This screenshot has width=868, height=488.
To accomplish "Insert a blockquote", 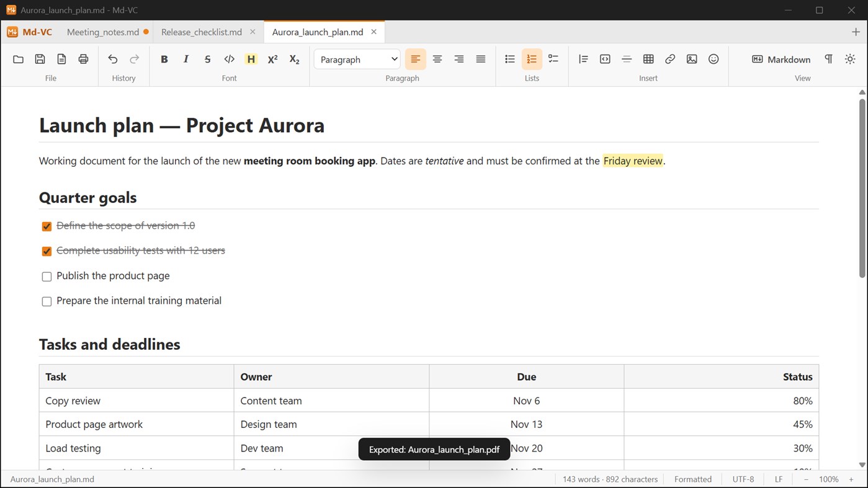I will point(583,59).
